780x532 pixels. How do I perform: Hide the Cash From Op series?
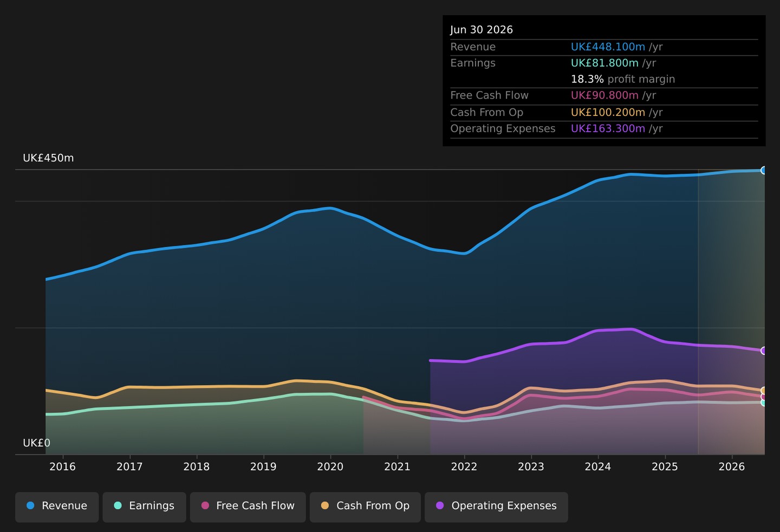tap(365, 507)
